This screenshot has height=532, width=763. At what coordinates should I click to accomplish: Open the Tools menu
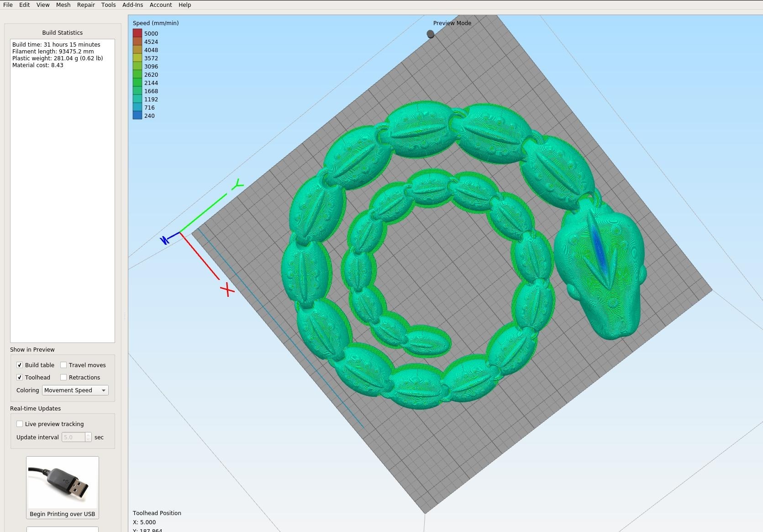pyautogui.click(x=108, y=5)
